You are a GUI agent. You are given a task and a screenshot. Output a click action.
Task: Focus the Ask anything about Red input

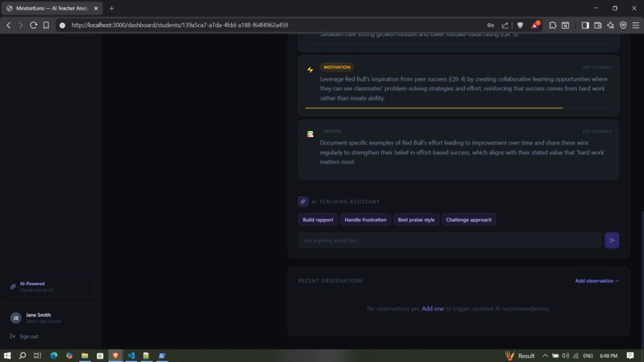[449, 241]
